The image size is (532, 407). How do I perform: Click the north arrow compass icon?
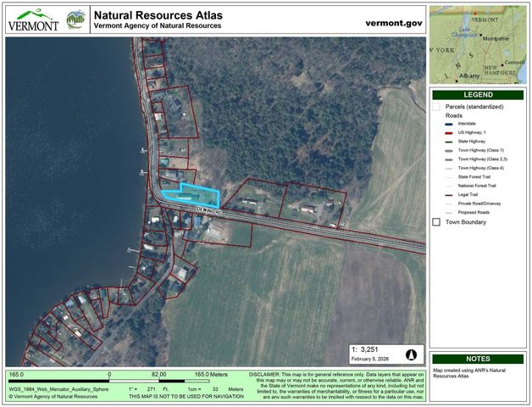coord(412,354)
